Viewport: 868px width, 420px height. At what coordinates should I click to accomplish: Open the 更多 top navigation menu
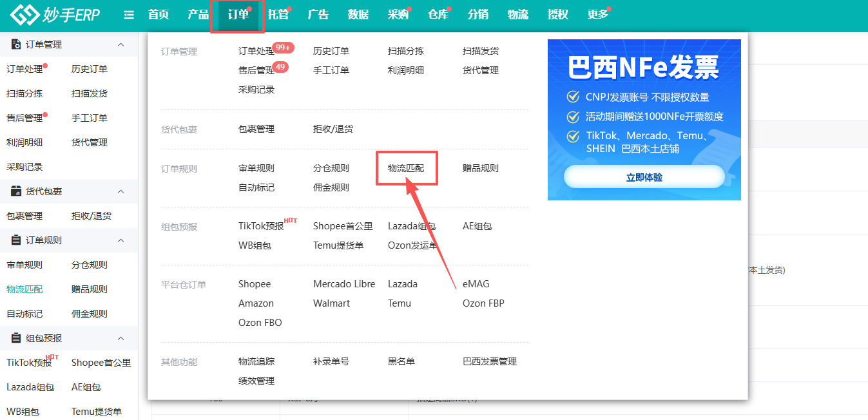tap(598, 14)
